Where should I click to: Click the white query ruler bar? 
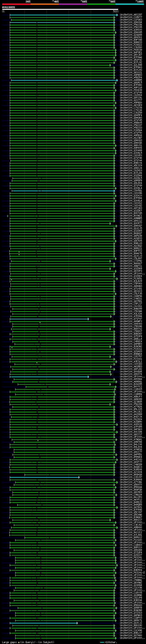[60, 9]
